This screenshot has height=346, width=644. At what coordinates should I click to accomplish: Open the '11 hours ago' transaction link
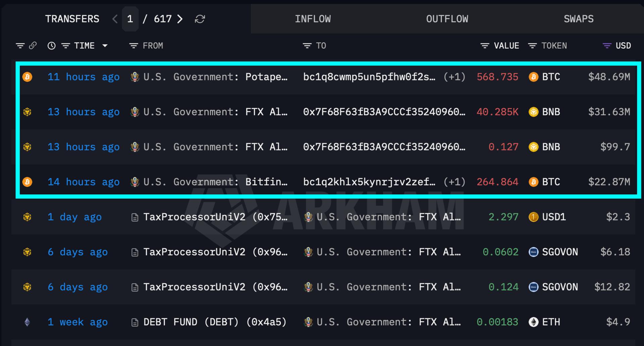84,77
